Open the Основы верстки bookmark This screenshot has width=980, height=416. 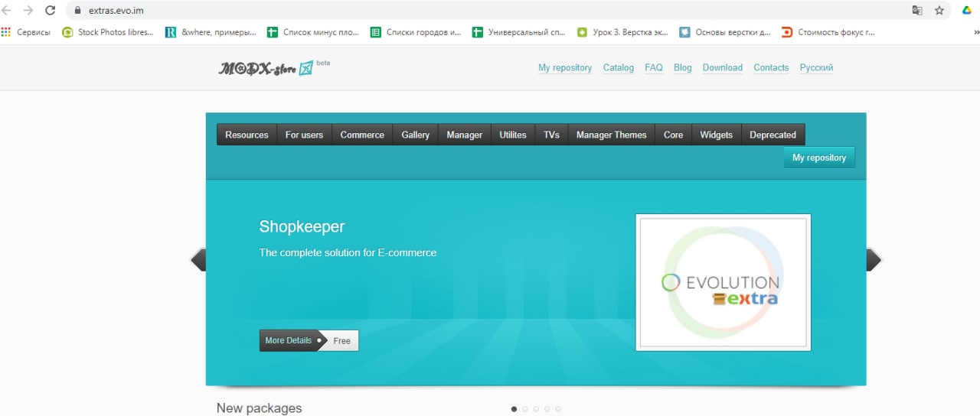[x=725, y=32]
